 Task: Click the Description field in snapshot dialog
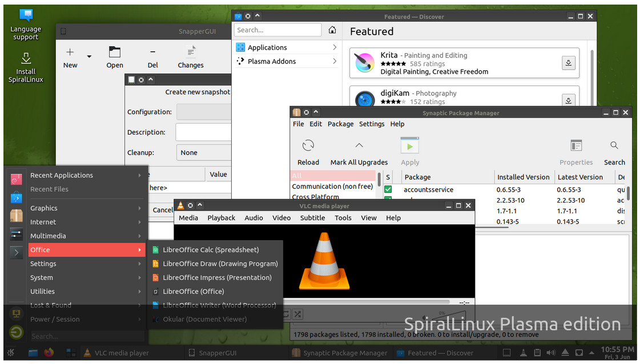204,132
